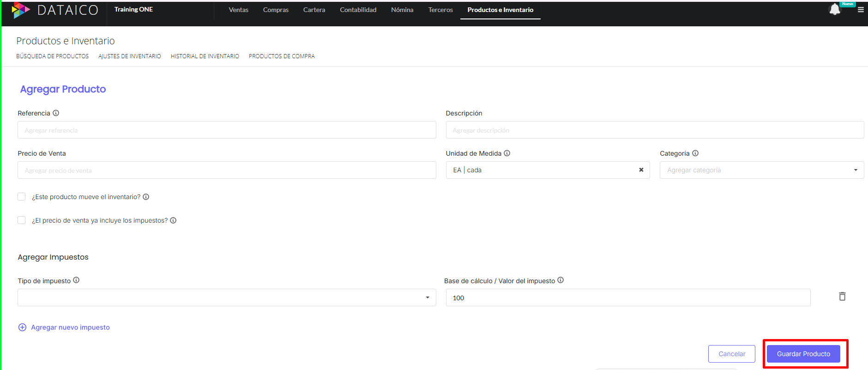Click the notifications bell icon
Image resolution: width=868 pixels, height=370 pixels.
coord(834,9)
